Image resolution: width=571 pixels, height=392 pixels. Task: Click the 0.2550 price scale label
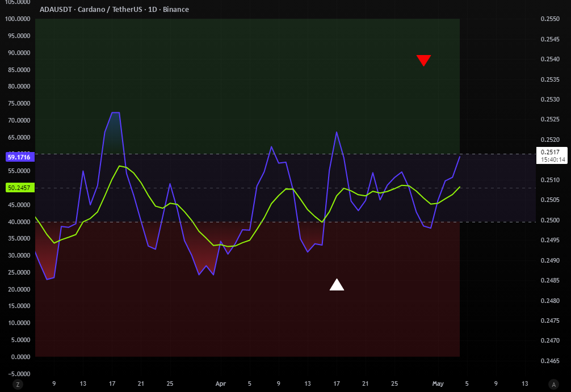(x=550, y=19)
